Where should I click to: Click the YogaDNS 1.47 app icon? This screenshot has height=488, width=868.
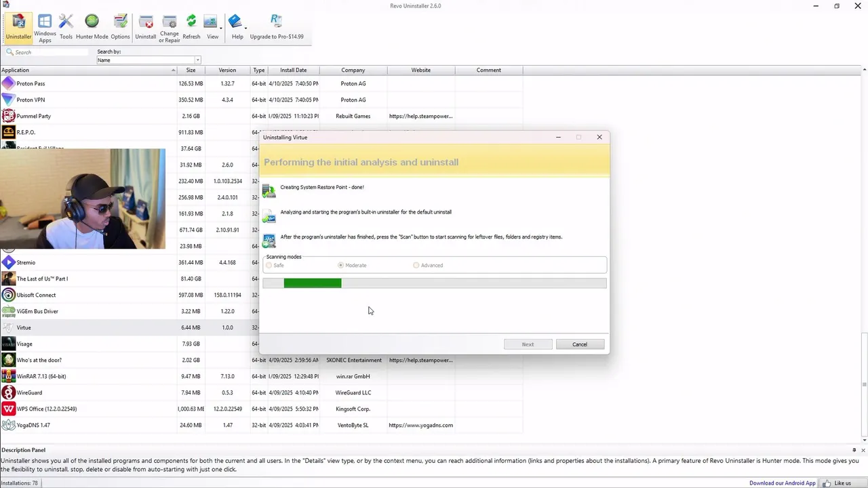coord(8,425)
